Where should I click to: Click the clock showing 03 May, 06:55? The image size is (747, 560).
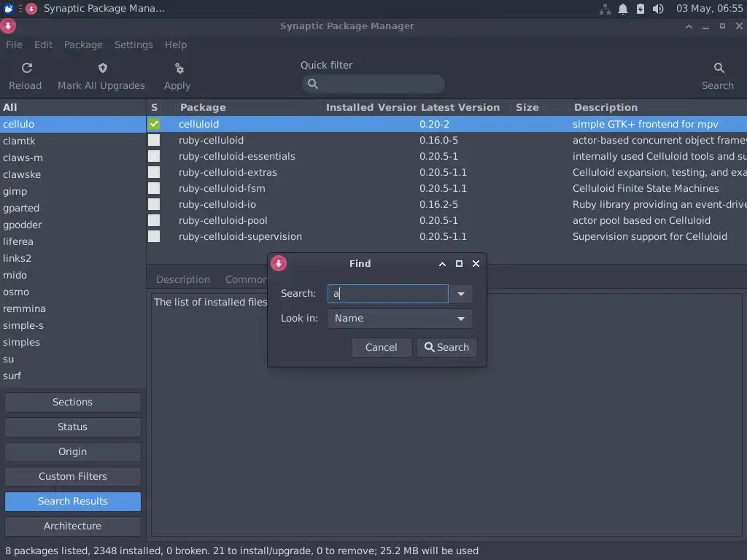(709, 9)
